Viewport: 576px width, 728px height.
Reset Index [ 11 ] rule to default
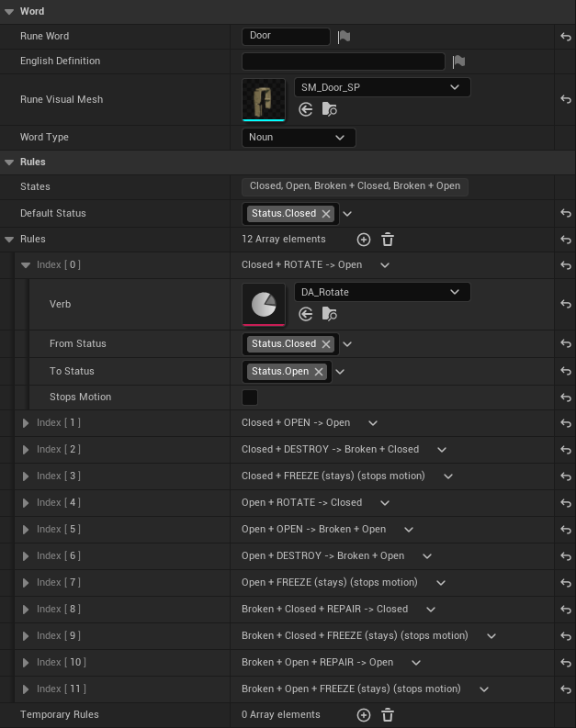click(565, 689)
